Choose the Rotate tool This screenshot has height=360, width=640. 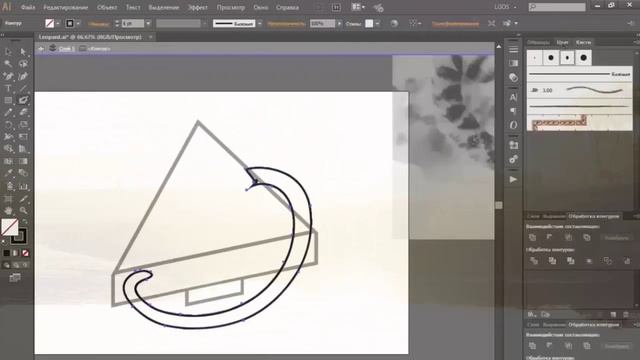pos(8,125)
